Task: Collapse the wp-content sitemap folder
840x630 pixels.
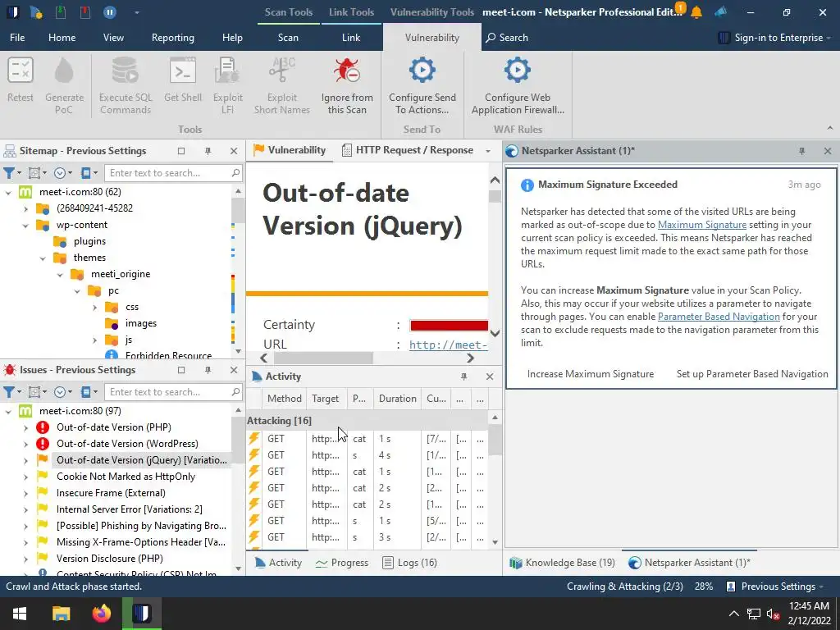Action: (25, 226)
